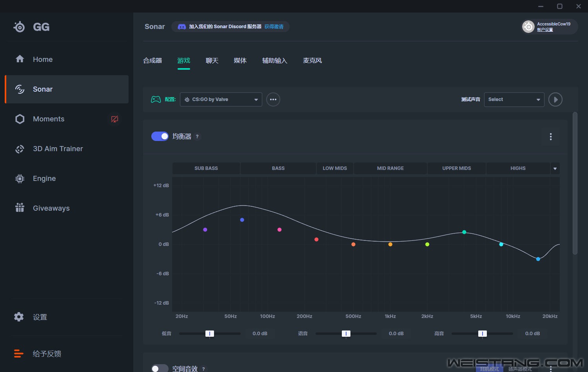Switch to the 聊天 tab
Screen dimensions: 588x372
(x=212, y=61)
